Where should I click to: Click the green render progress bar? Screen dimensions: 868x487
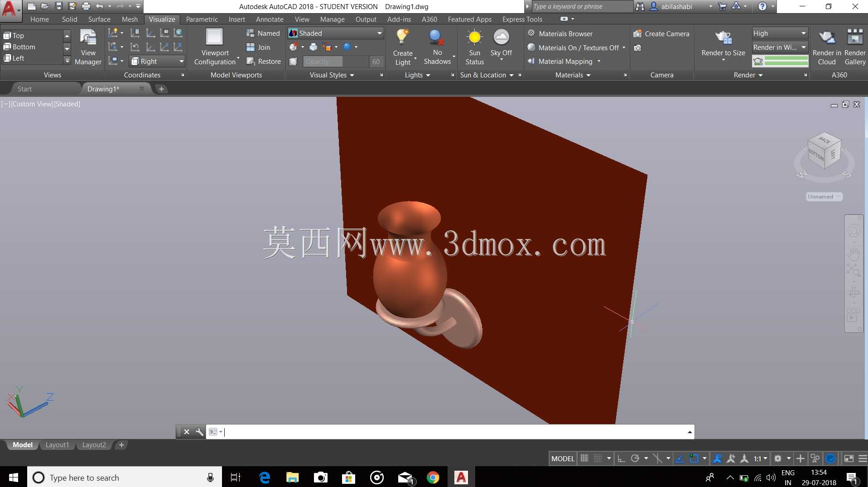[786, 61]
